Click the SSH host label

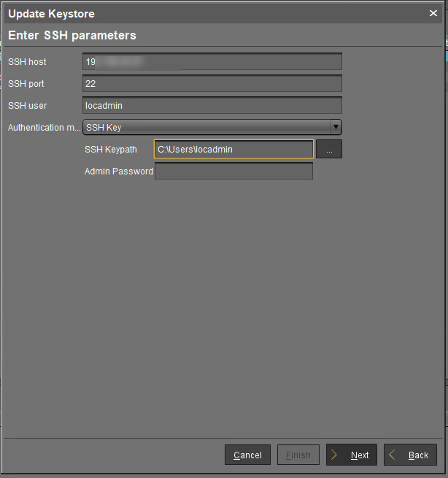(27, 62)
